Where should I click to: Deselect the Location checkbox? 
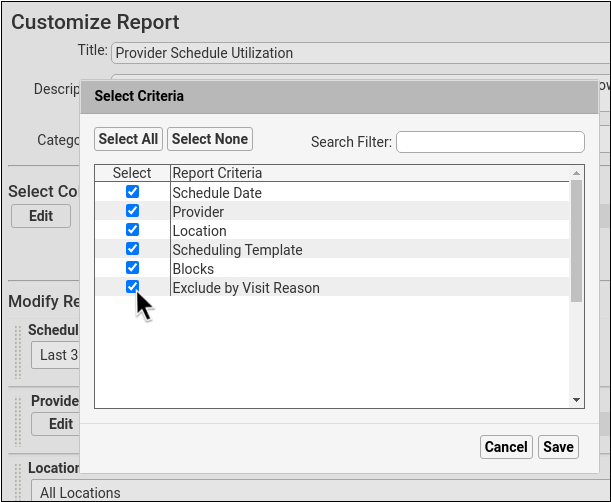[x=132, y=230]
